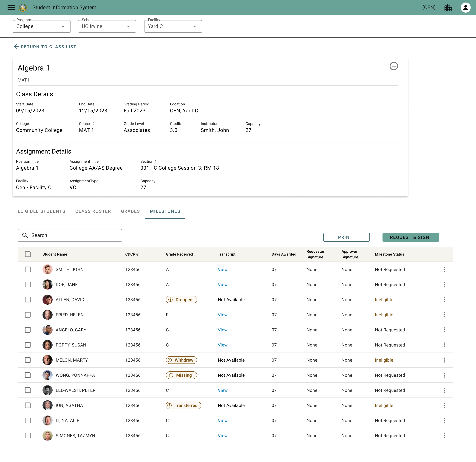Screen dimensions: 476x462
Task: Click the Student Information System seal logo
Action: pos(23,8)
